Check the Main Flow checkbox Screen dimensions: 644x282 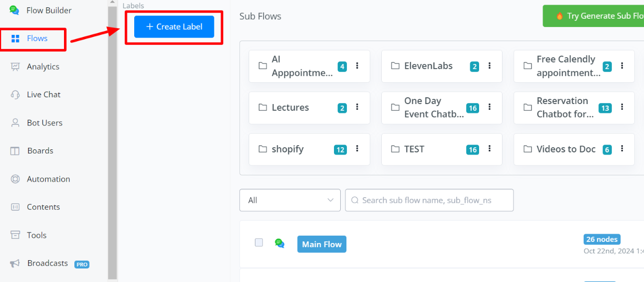click(x=259, y=242)
